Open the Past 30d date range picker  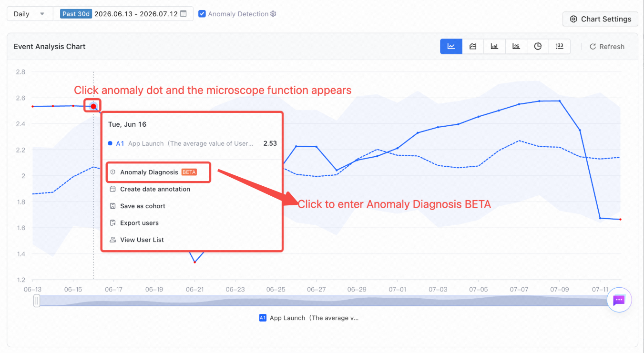[x=123, y=14]
